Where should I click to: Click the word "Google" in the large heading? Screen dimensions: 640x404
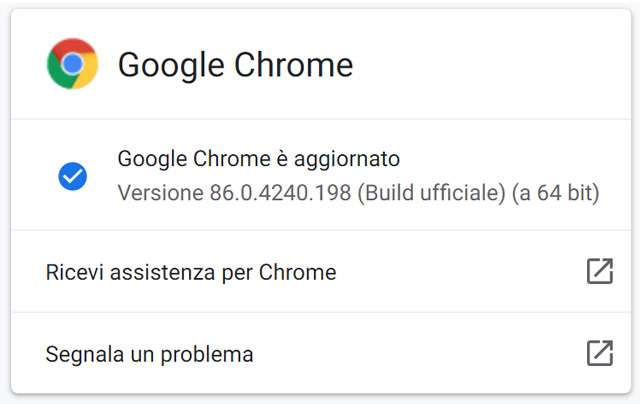pyautogui.click(x=171, y=65)
